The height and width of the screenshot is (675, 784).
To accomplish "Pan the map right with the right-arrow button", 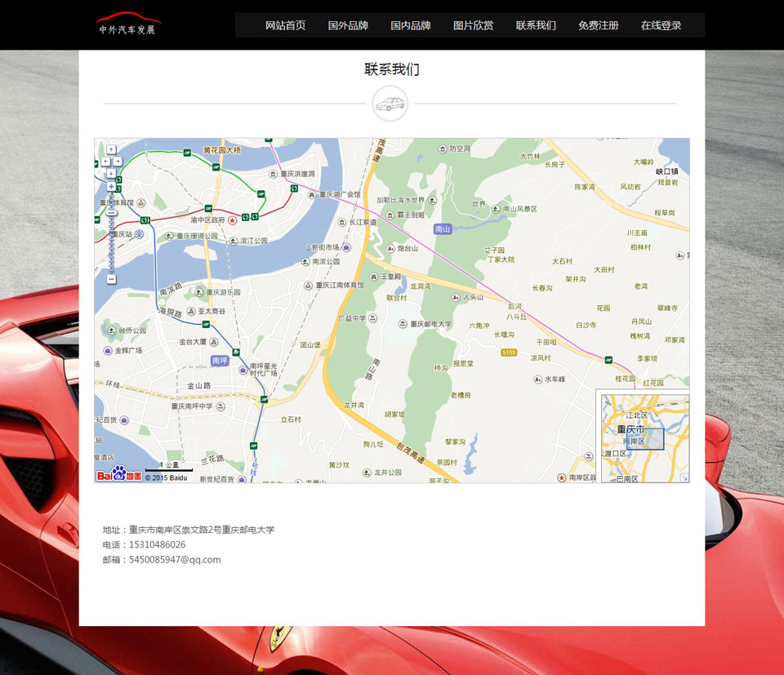I will (118, 162).
